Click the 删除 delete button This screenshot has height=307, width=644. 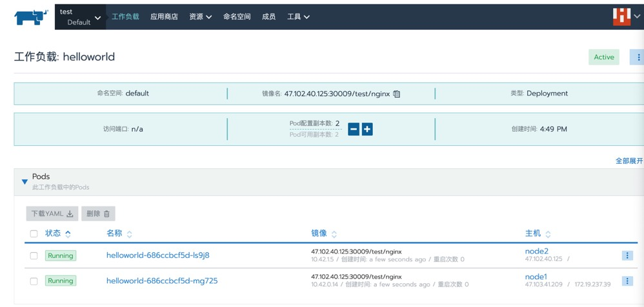click(98, 214)
